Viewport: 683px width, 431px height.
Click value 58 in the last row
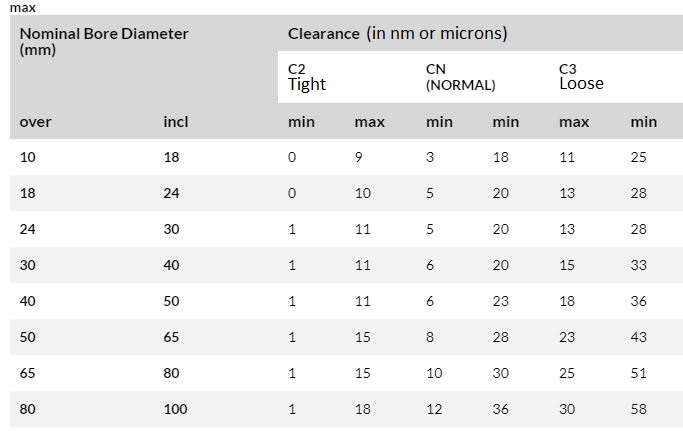(x=639, y=409)
